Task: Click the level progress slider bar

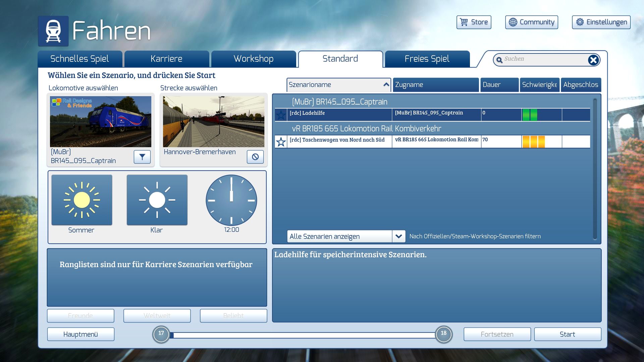Action: click(x=302, y=335)
